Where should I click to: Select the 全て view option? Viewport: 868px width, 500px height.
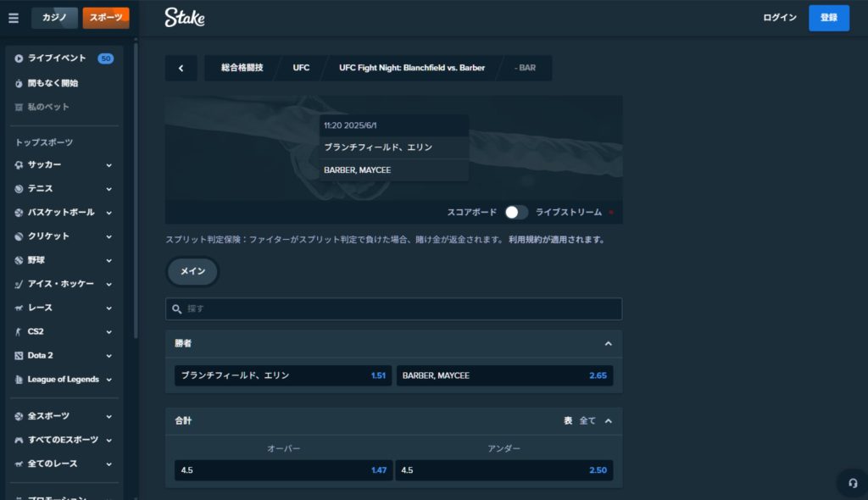coord(587,421)
